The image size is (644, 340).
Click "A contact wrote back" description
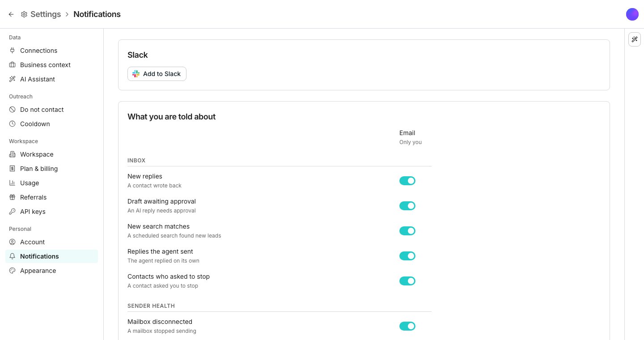(x=154, y=186)
